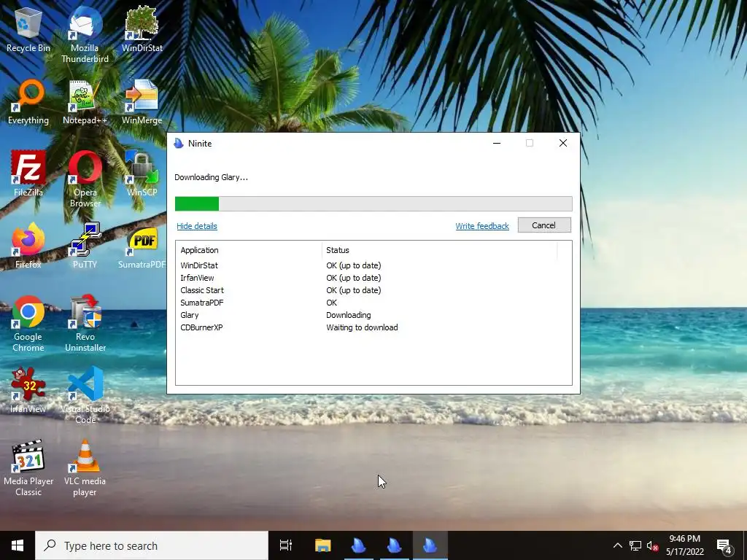Viewport: 747px width, 560px height.
Task: Click the Application column header
Action: (x=249, y=251)
